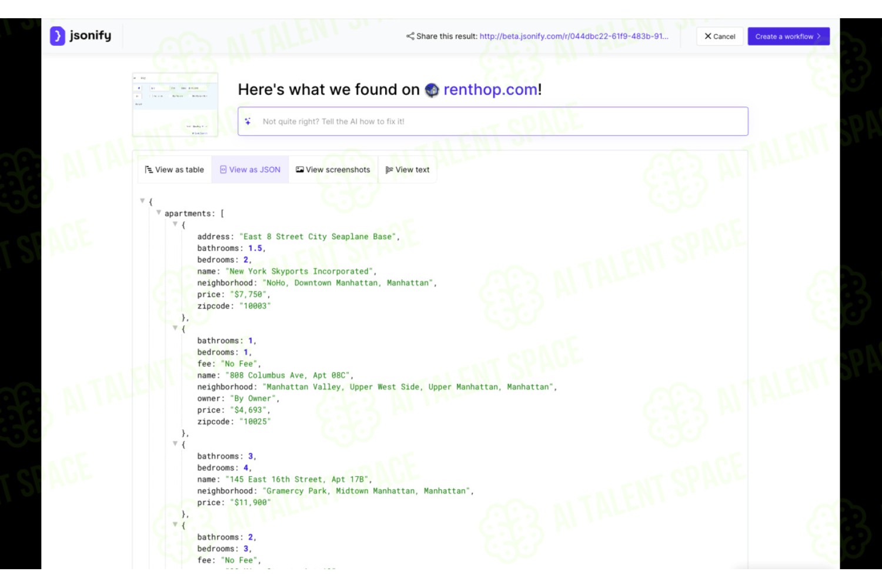Select the owner value "By Owner"
882x588 pixels.
pyautogui.click(x=253, y=399)
